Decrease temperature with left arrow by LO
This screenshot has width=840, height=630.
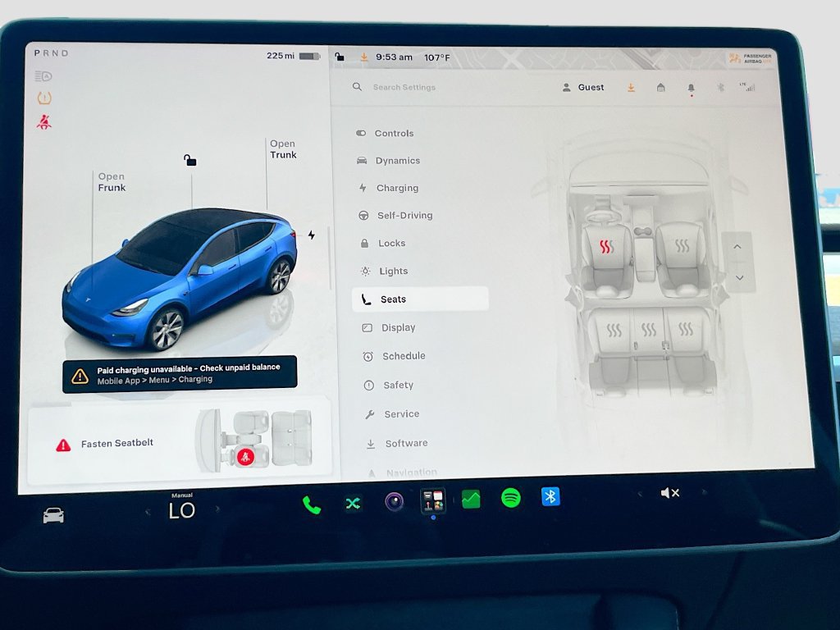[x=148, y=512]
